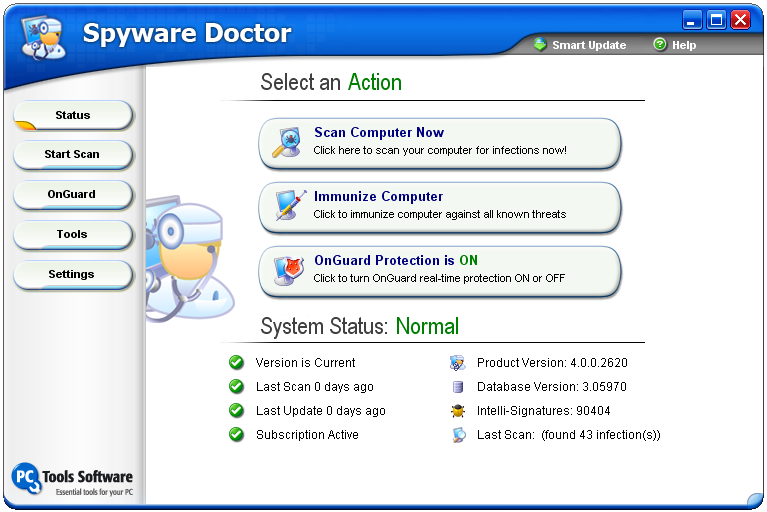Click the Last Scan magnifier icon
767x512 pixels.
(x=459, y=435)
